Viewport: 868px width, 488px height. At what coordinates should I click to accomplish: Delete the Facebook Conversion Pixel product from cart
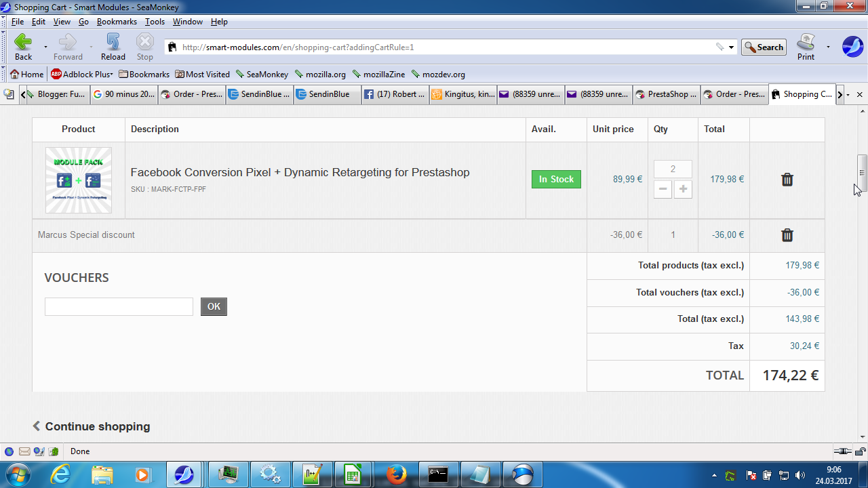point(787,180)
